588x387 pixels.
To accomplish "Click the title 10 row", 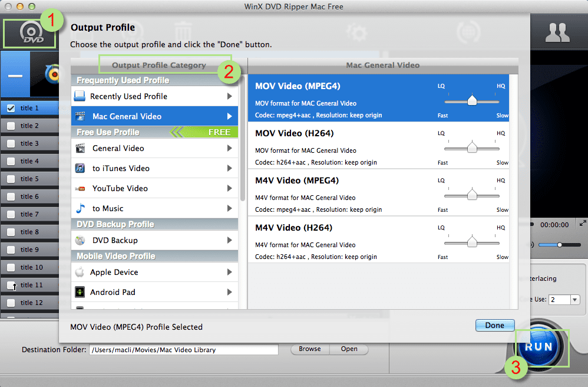I will tap(29, 267).
